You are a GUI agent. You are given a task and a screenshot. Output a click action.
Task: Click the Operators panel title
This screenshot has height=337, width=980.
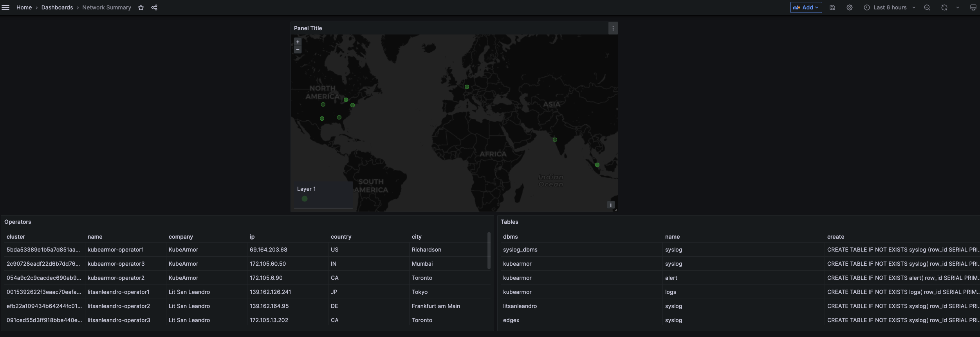tap(18, 222)
